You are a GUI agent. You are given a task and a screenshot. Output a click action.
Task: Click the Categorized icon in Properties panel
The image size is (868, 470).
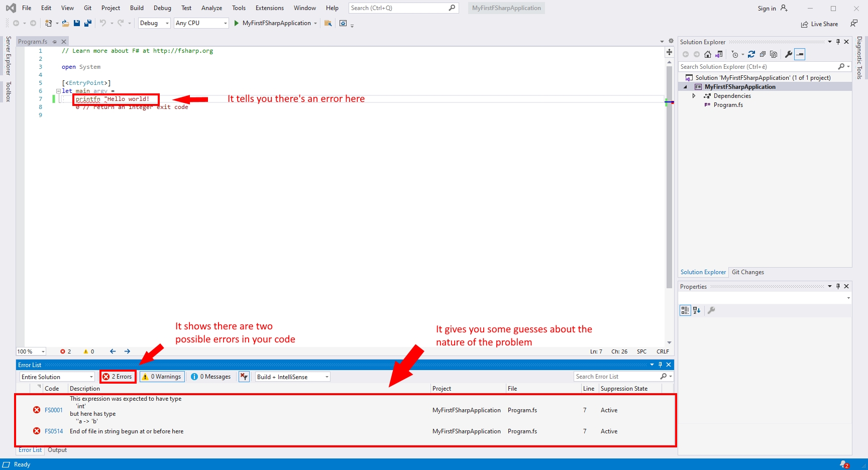[x=685, y=310]
